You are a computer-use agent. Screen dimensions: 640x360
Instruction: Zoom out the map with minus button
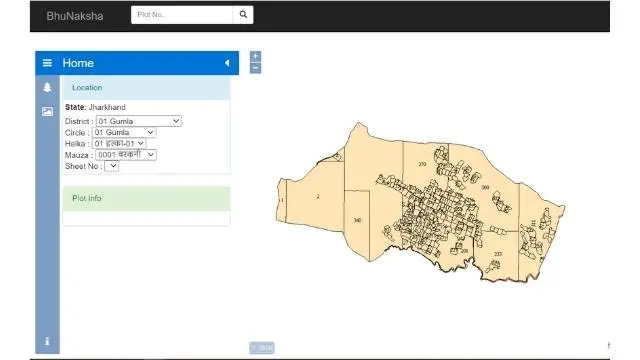coord(256,68)
